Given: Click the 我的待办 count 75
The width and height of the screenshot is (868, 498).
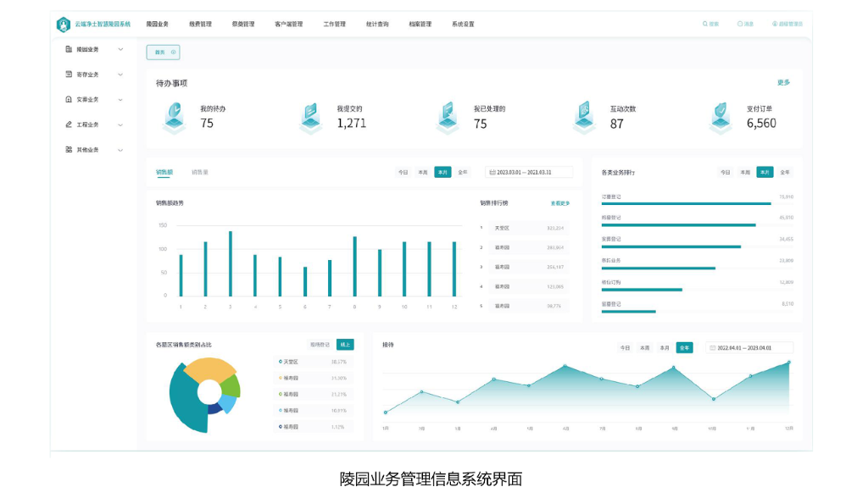Looking at the screenshot, I should 207,124.
